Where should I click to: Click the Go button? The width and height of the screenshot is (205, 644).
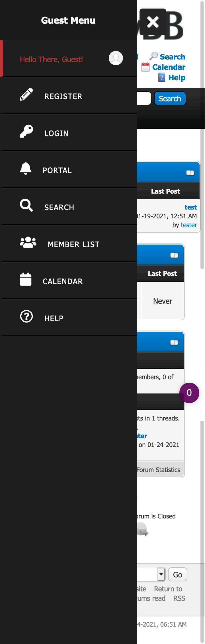(178, 575)
